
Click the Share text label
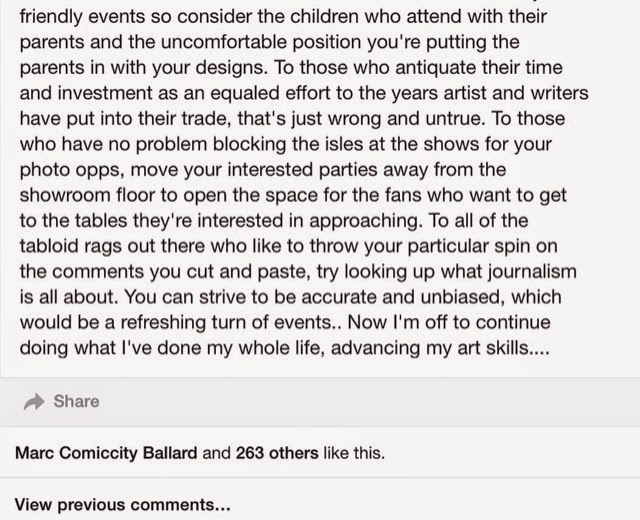[x=76, y=401]
